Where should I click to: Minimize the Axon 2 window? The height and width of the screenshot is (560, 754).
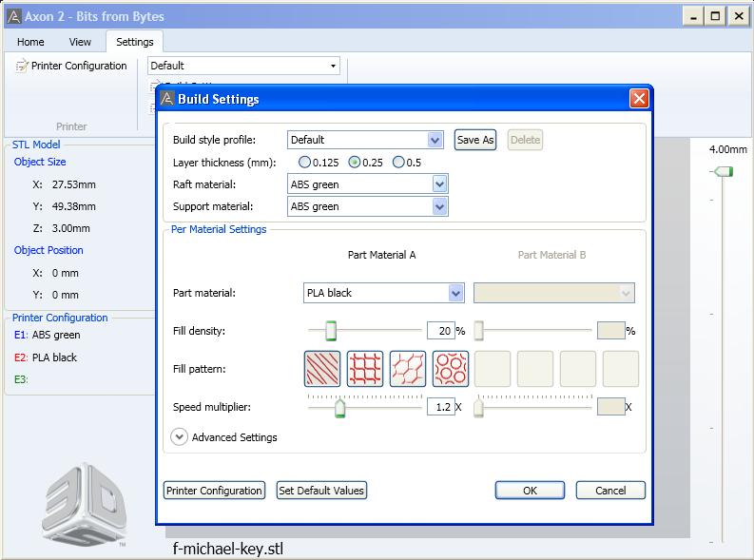pyautogui.click(x=693, y=16)
